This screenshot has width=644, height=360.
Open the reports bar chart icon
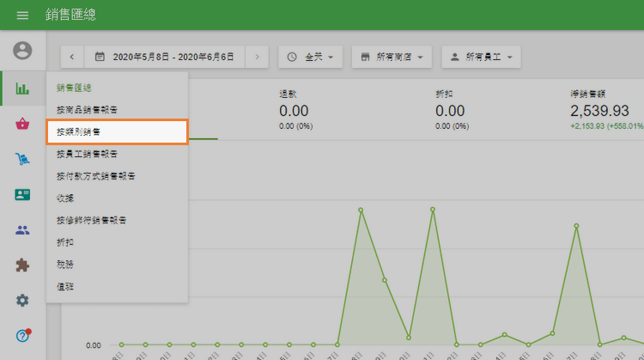click(22, 88)
